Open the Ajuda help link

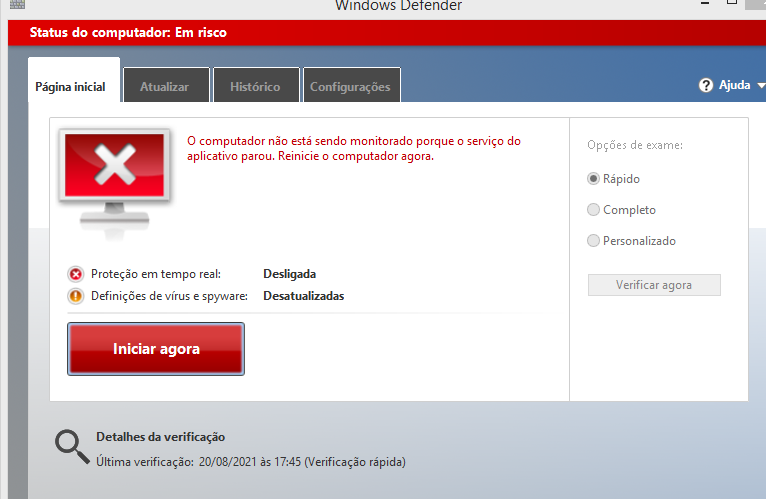pyautogui.click(x=734, y=85)
